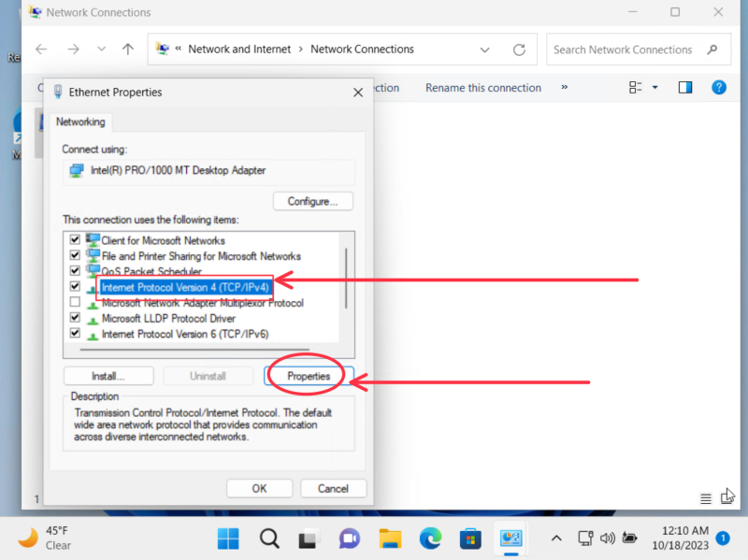Click the Windows Start button

[228, 538]
